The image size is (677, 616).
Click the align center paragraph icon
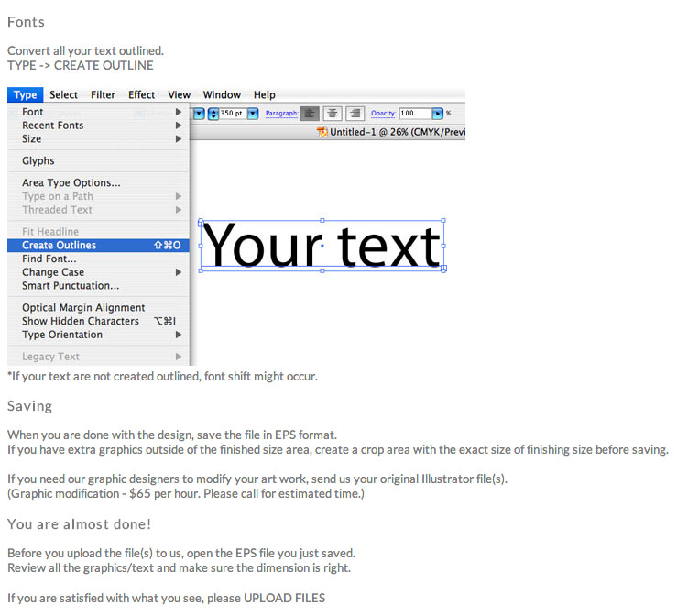[333, 114]
